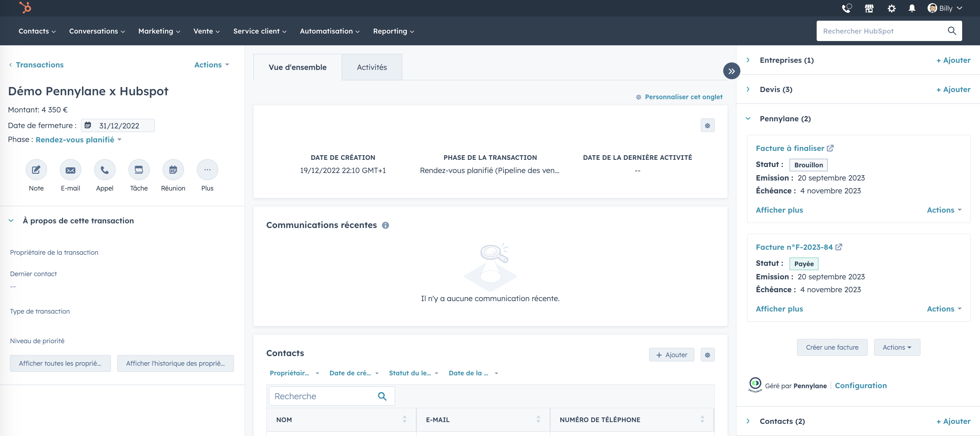This screenshot has height=436, width=980.
Task: Open Statut du le... filter dropdown
Action: point(414,373)
